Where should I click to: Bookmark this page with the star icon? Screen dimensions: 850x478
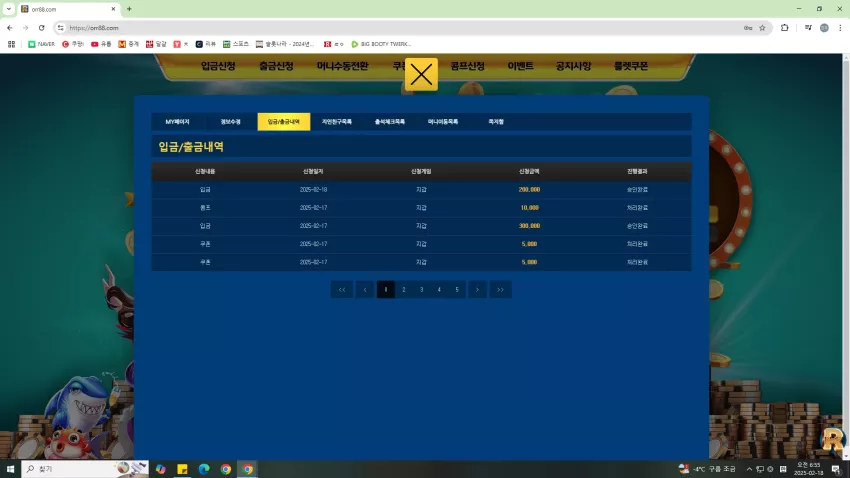(762, 28)
